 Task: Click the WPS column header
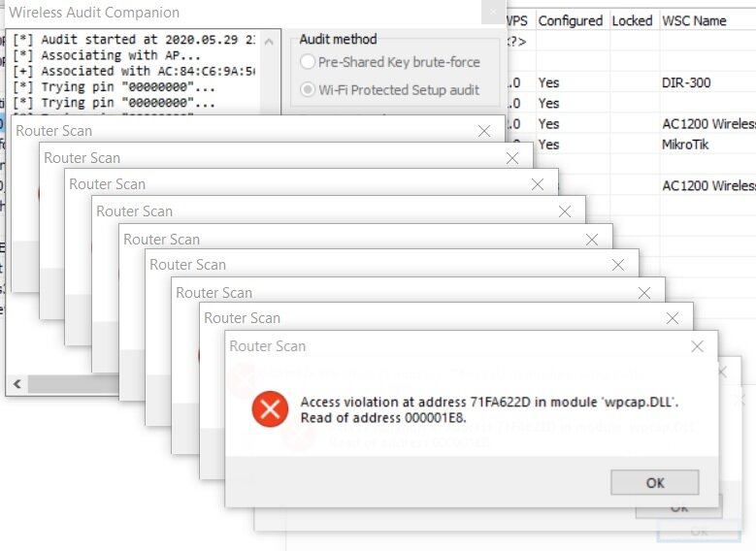pos(515,20)
